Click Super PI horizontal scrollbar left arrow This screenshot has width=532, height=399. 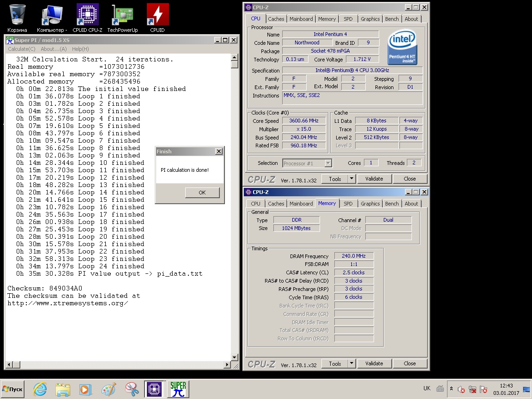[9, 365]
